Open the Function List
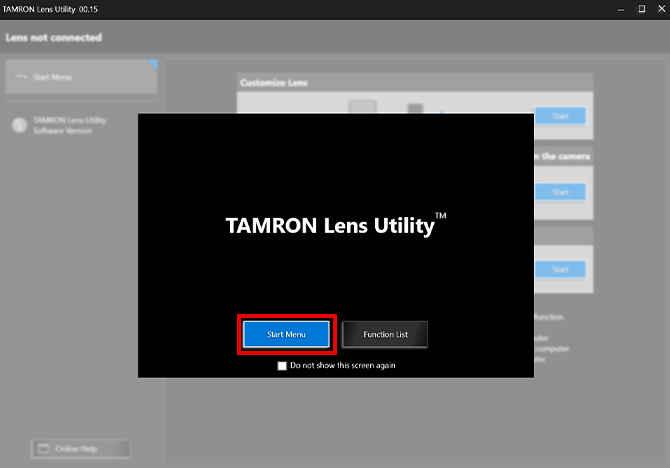This screenshot has height=468, width=670. click(385, 334)
